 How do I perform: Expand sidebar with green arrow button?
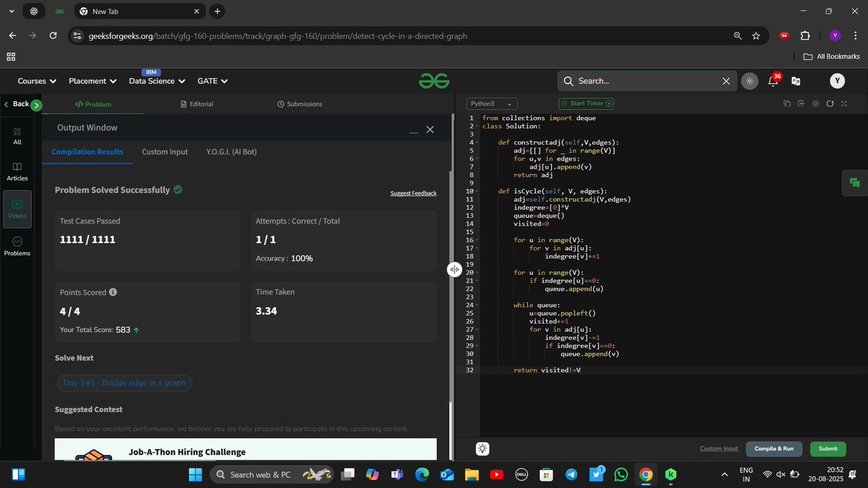[x=37, y=105]
